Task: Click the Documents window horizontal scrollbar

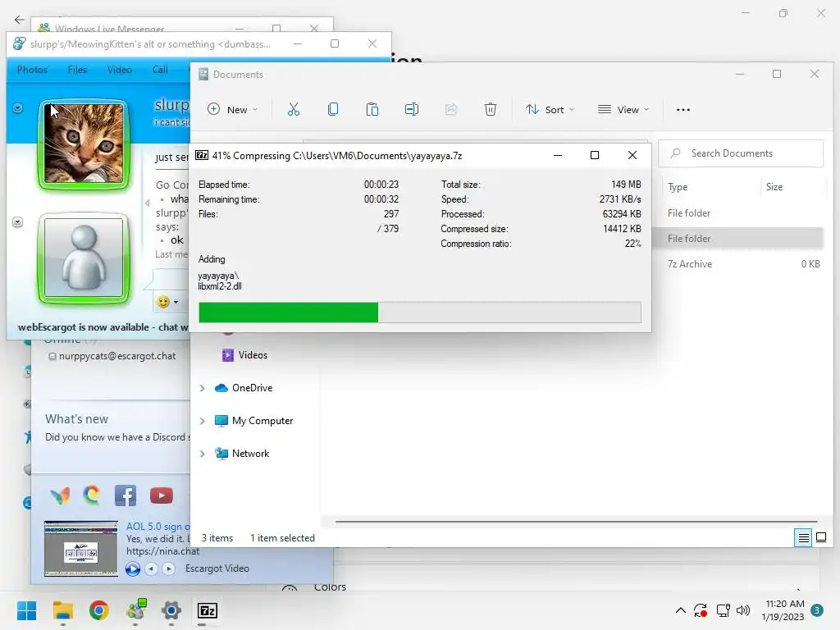Action: (576, 521)
